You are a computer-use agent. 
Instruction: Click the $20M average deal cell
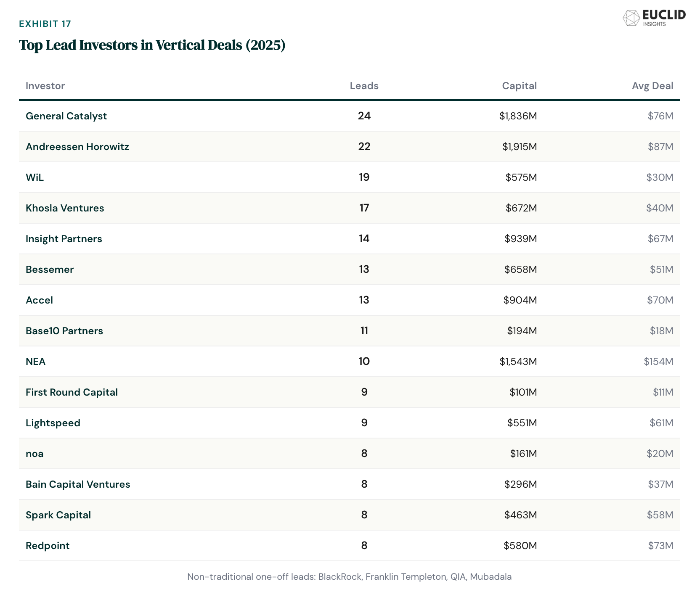660,454
